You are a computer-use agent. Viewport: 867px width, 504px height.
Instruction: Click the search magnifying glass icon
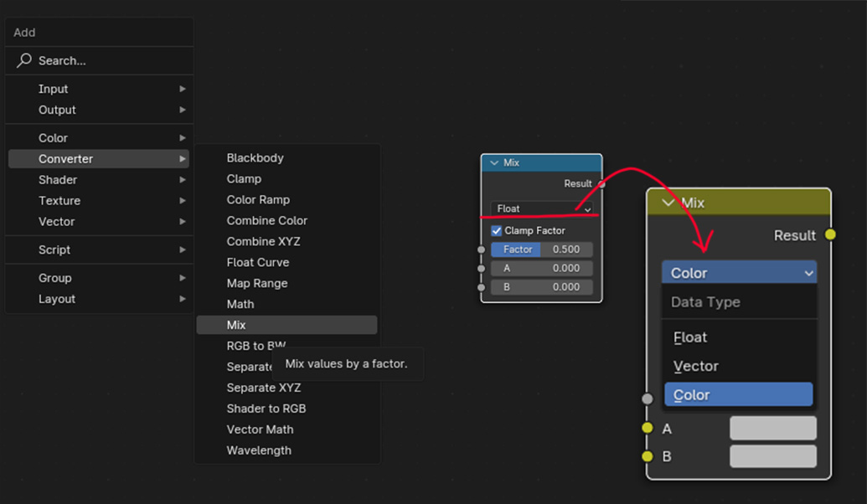23,60
